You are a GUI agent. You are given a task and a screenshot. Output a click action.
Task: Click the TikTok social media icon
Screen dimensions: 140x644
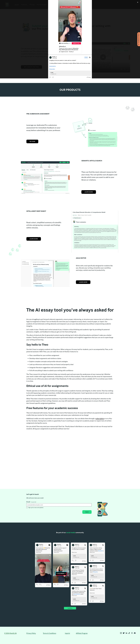[130, 635]
